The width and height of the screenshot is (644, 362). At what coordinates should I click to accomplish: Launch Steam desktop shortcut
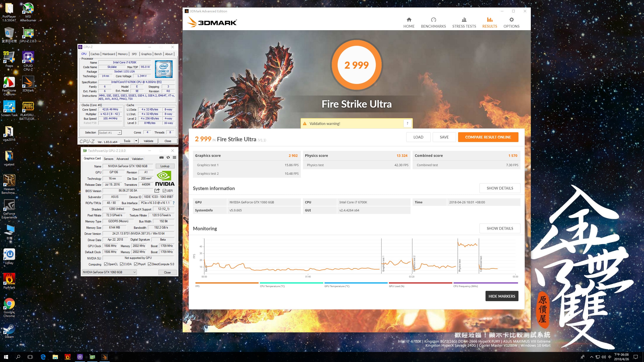(9, 330)
